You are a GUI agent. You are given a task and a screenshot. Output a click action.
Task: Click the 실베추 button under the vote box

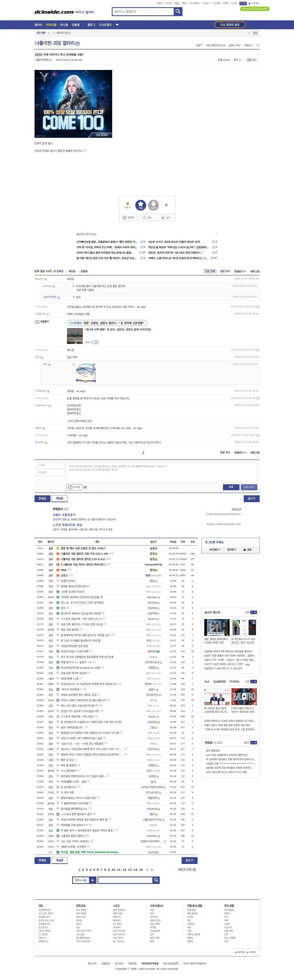point(128,218)
